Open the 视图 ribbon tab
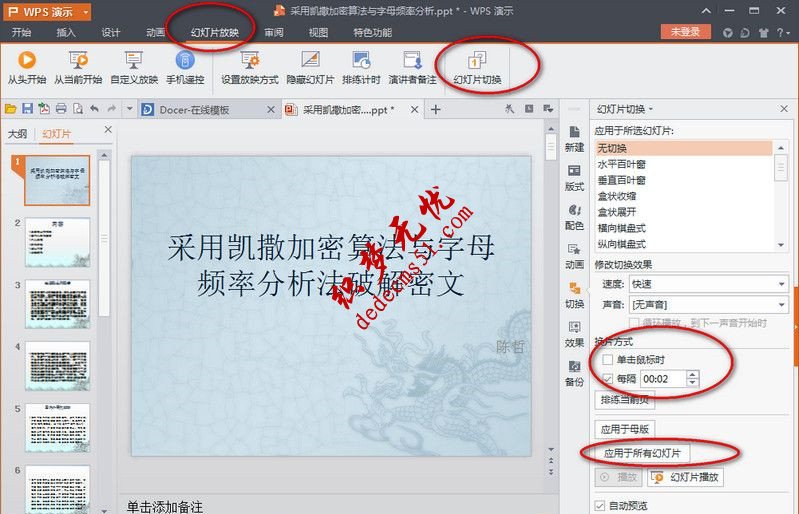Viewport: 799px width, 514px height. click(318, 32)
